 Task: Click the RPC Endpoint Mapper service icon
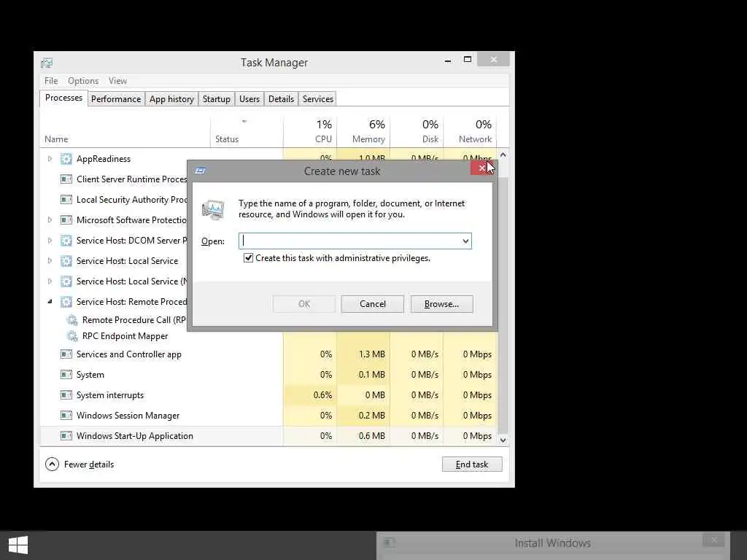pos(72,336)
